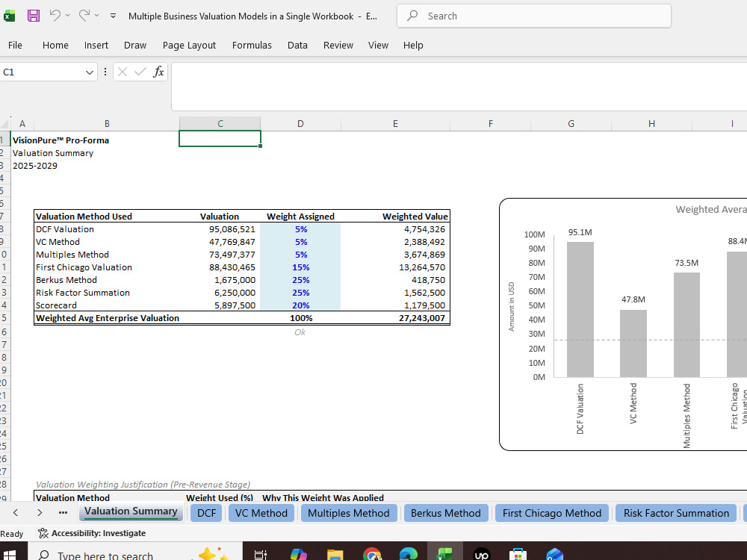Click the Enter checkmark icon in formula bar
The height and width of the screenshot is (560, 747).
140,72
